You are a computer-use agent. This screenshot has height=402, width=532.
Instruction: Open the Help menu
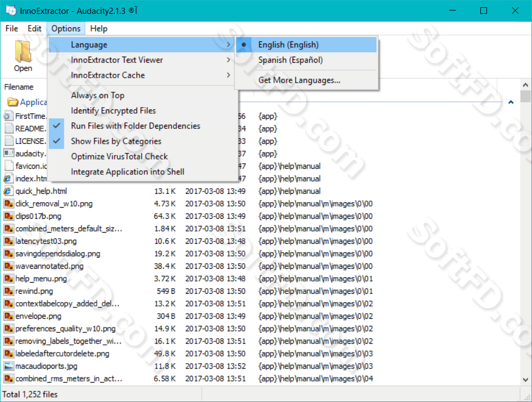(99, 28)
